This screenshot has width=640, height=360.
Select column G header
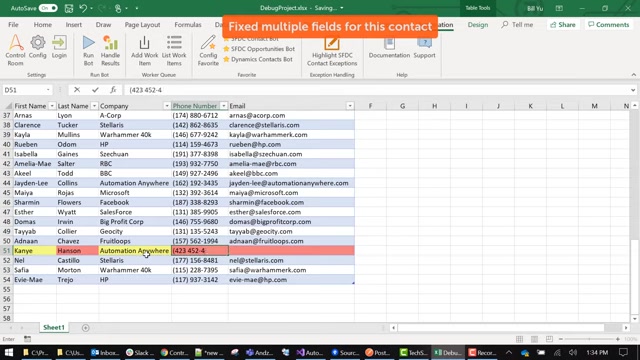click(x=402, y=106)
